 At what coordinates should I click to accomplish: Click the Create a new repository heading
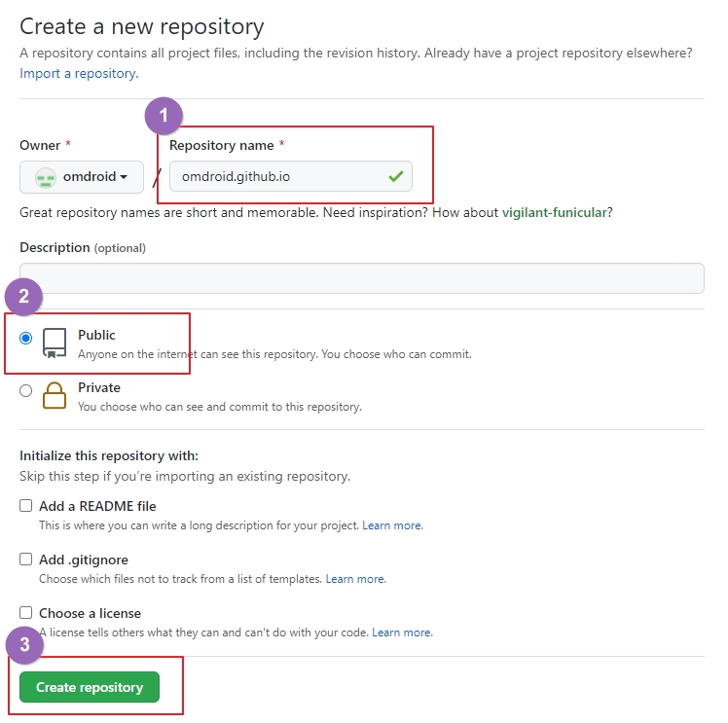pyautogui.click(x=142, y=26)
